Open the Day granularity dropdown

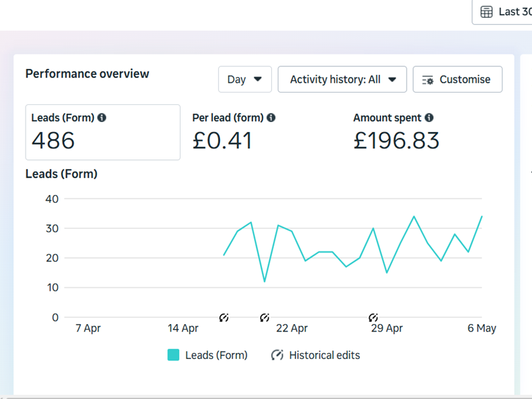point(244,79)
